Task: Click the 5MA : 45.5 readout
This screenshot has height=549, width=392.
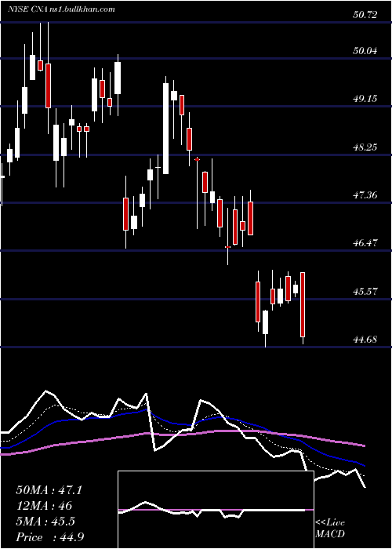Action: (x=45, y=522)
